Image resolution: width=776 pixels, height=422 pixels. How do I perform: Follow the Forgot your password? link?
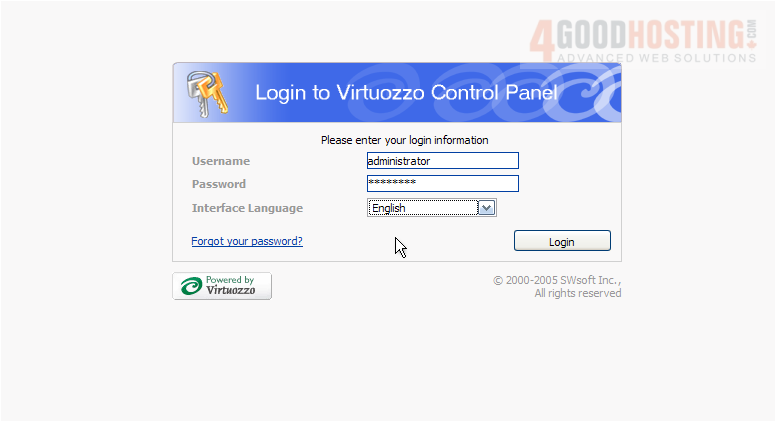pos(247,241)
